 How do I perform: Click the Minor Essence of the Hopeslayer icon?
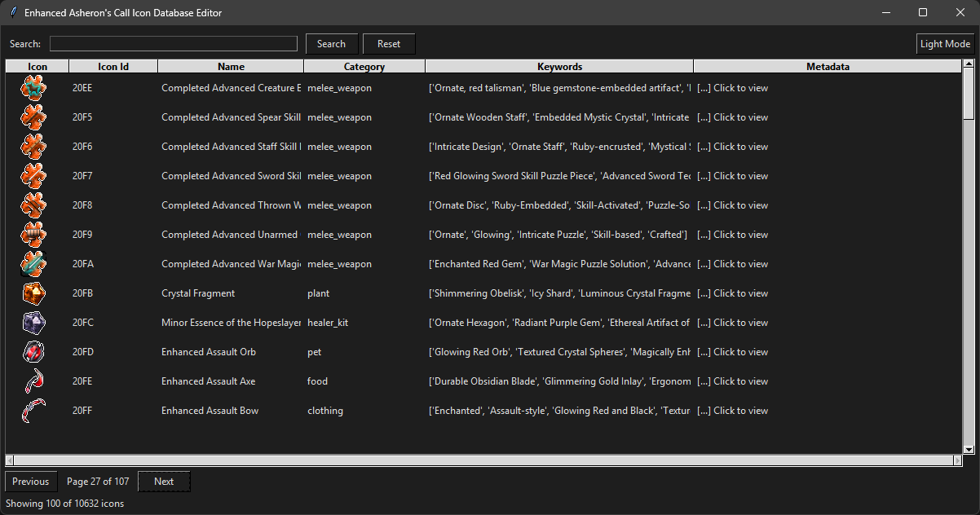[33, 323]
